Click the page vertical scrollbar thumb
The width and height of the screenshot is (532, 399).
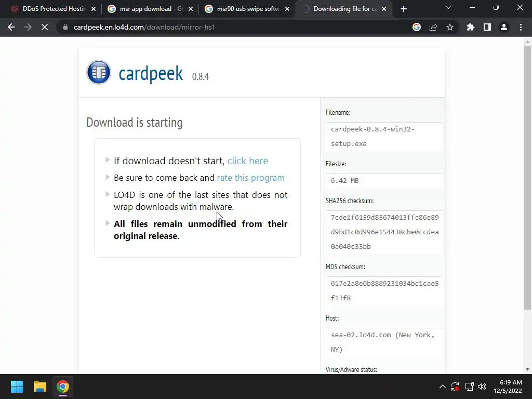pyautogui.click(x=527, y=178)
